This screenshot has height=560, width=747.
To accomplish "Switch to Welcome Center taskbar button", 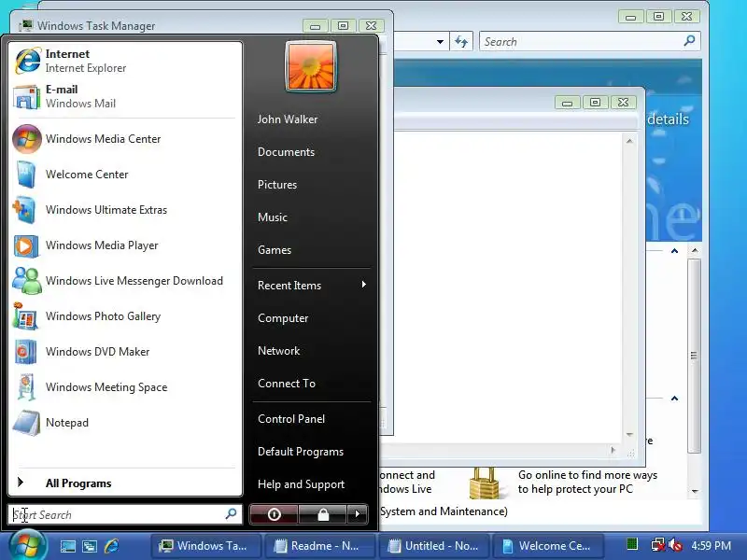I will click(548, 546).
